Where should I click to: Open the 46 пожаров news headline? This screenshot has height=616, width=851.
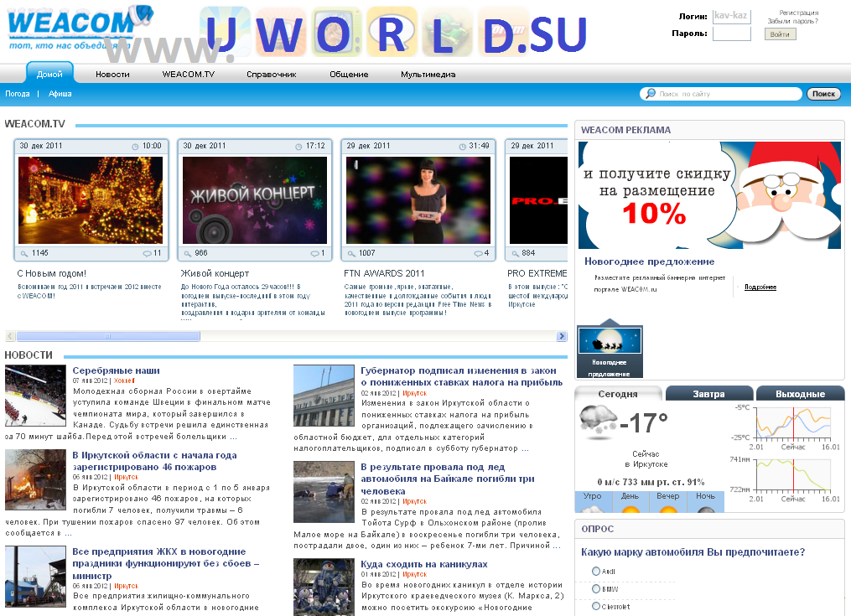coord(154,461)
